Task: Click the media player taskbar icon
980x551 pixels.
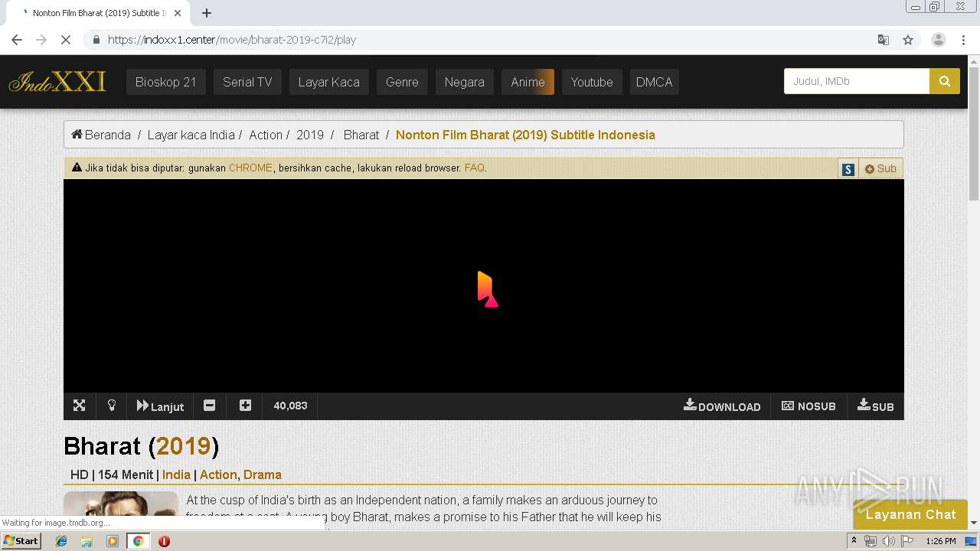Action: click(x=113, y=541)
